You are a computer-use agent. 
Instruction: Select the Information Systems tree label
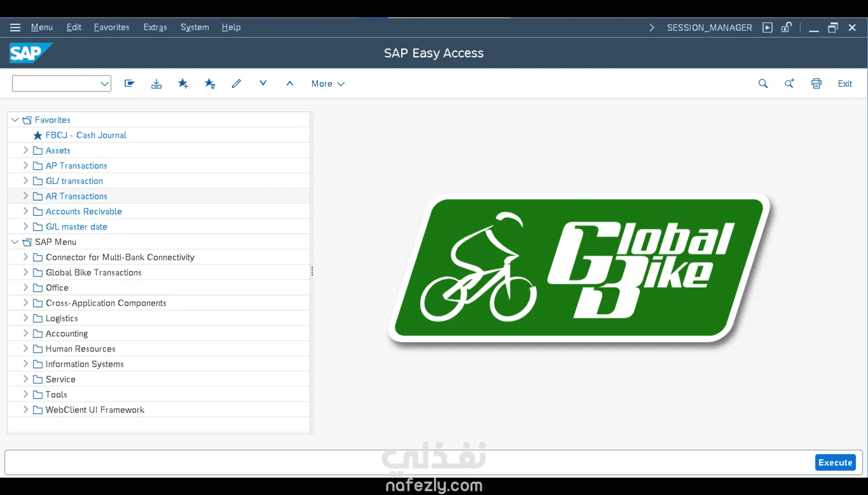pos(85,364)
